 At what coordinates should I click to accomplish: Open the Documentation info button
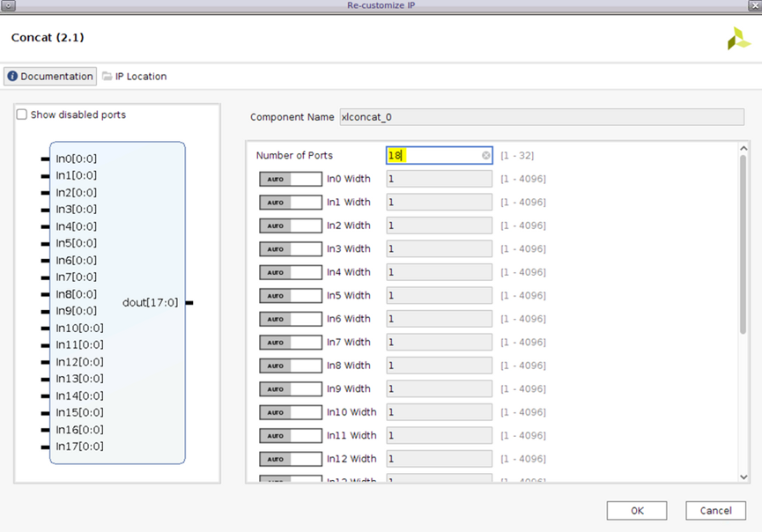click(x=50, y=77)
